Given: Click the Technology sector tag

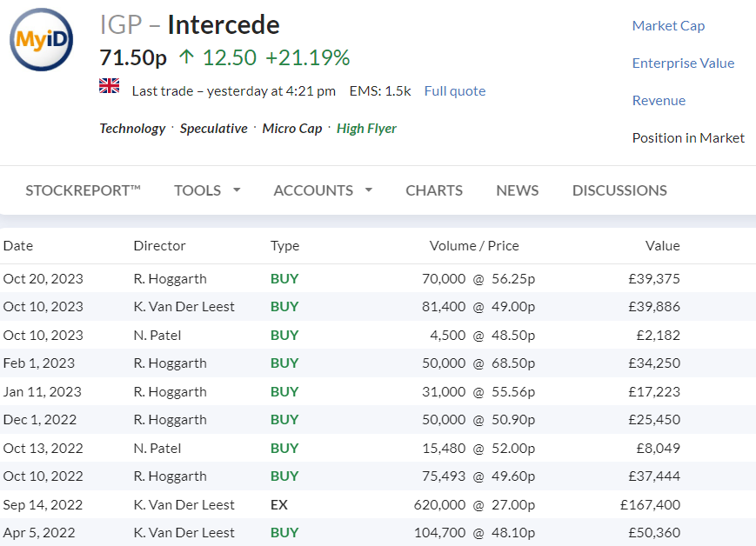Looking at the screenshot, I should [132, 129].
